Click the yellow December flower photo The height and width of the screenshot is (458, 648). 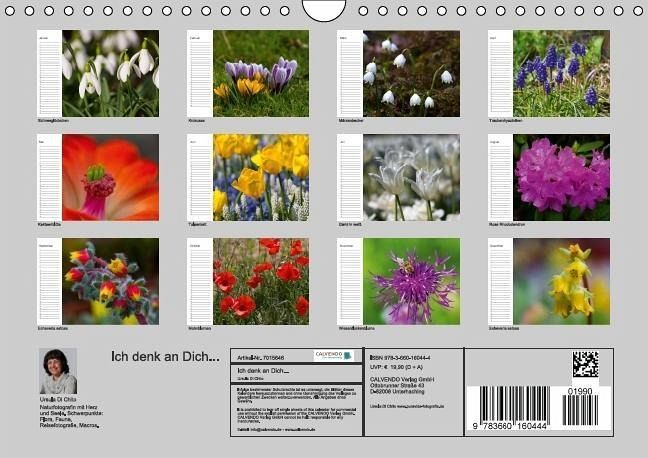[x=561, y=281]
